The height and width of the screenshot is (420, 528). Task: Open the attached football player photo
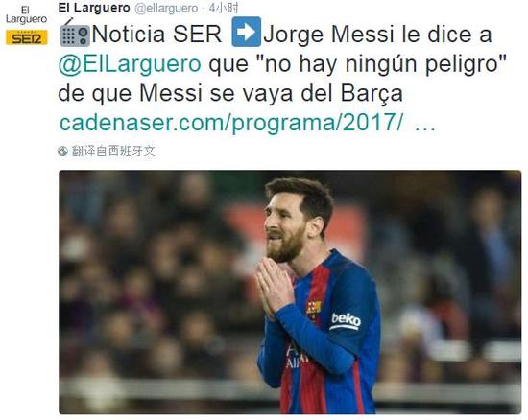pos(290,292)
